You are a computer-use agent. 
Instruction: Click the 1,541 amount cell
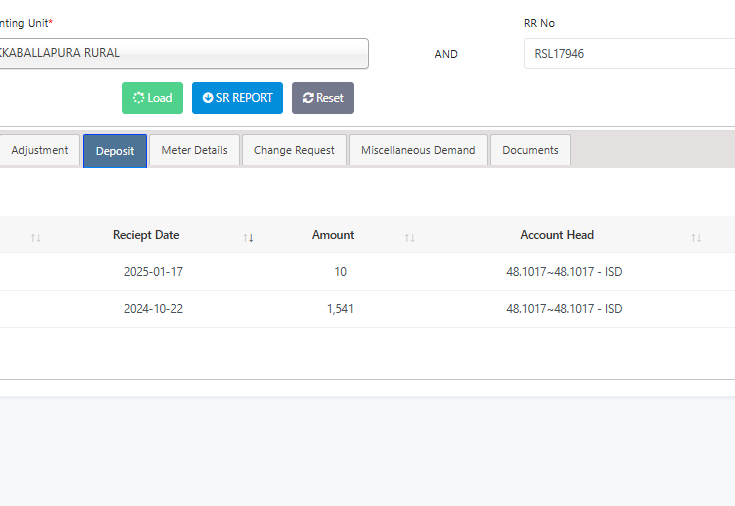click(x=340, y=309)
